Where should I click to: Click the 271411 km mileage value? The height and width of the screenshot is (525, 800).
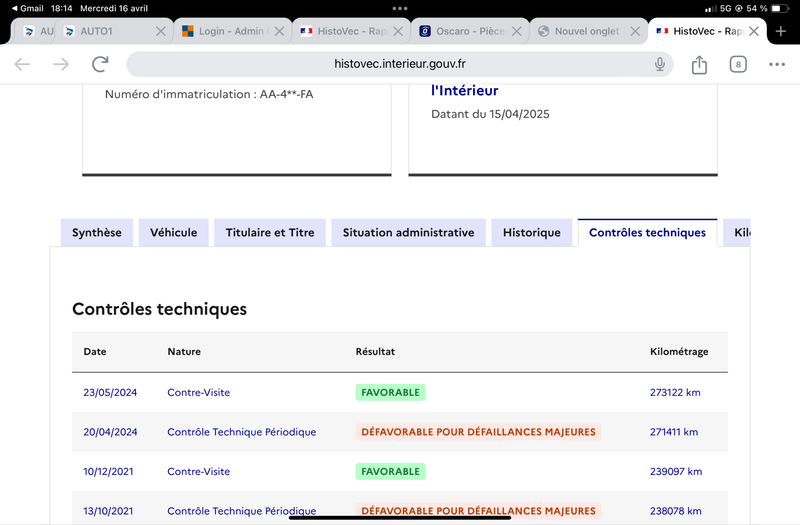point(674,432)
